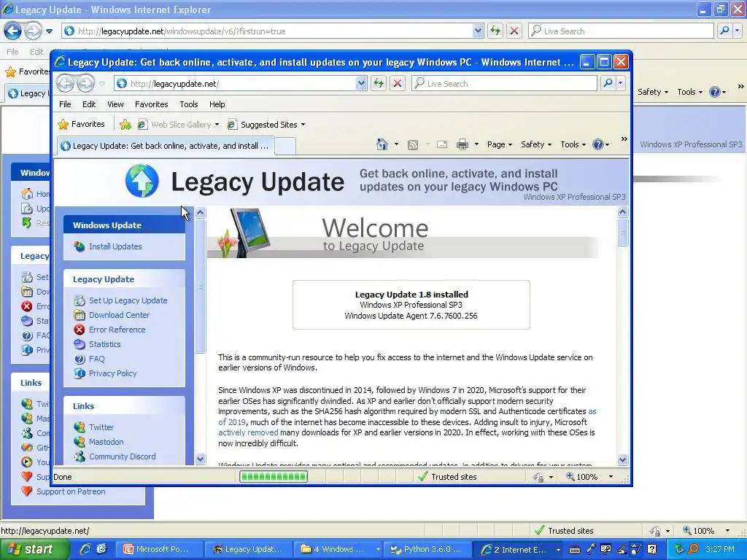Image resolution: width=747 pixels, height=560 pixels.
Task: Click the orange magnifier icon in the system tray
Action: 694,549
